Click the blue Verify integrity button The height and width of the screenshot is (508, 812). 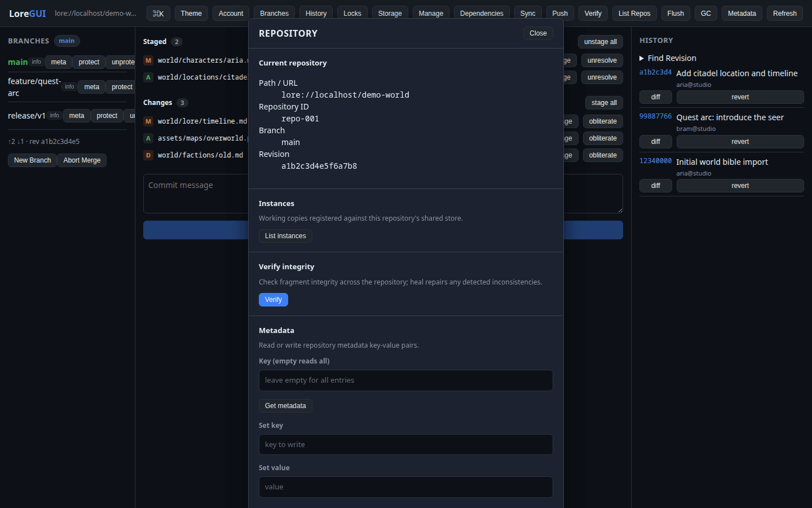[273, 300]
